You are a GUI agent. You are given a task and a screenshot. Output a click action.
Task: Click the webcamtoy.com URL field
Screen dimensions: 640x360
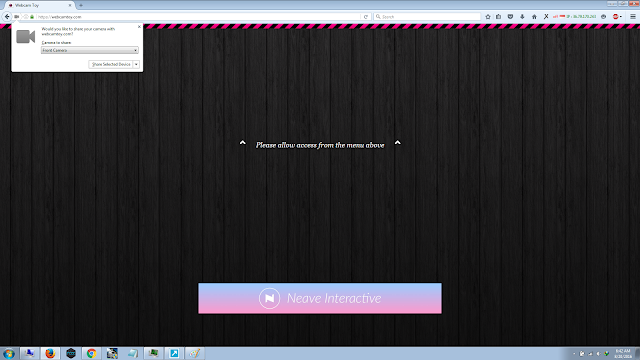click(x=198, y=17)
